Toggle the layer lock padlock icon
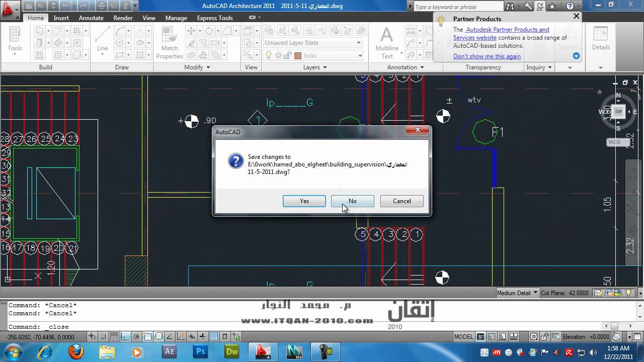The width and height of the screenshot is (644, 362). (288, 55)
